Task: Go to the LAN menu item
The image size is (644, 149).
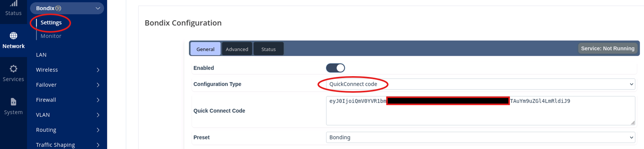Action: tap(41, 55)
